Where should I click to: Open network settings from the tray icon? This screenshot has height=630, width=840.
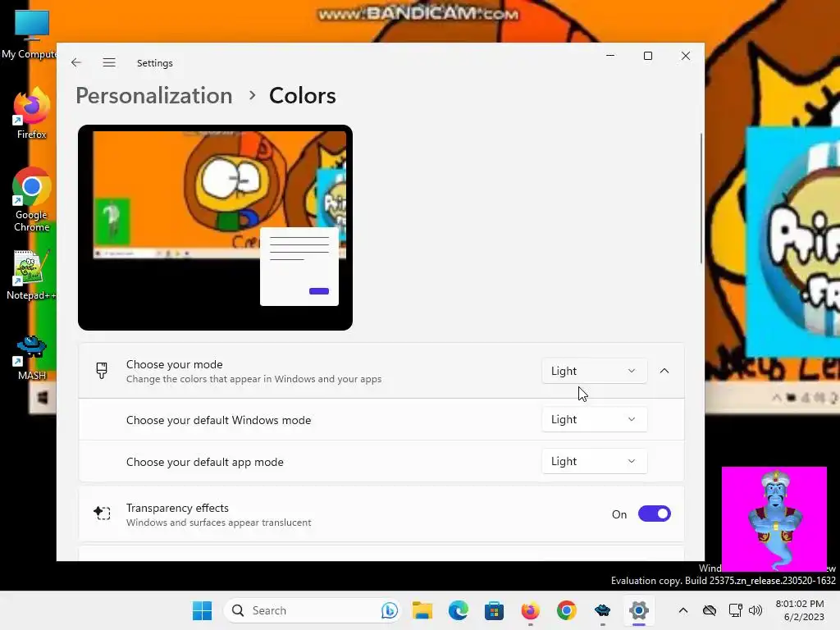[x=736, y=610]
